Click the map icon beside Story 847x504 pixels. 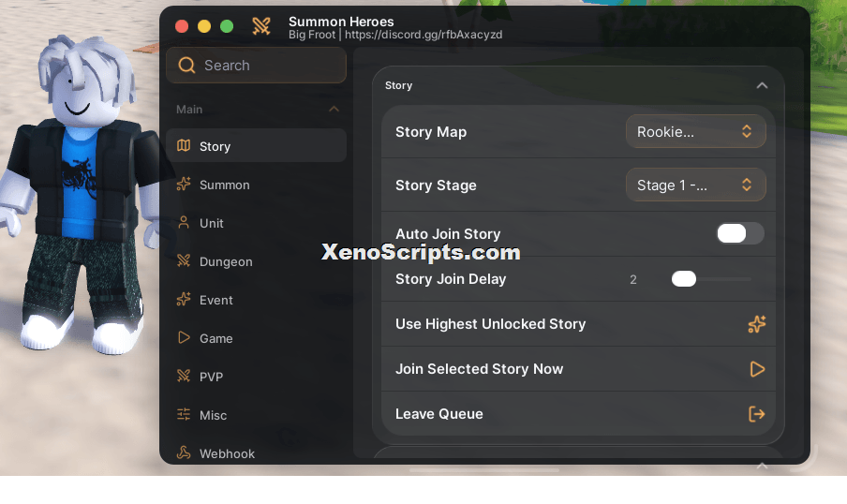click(x=184, y=145)
